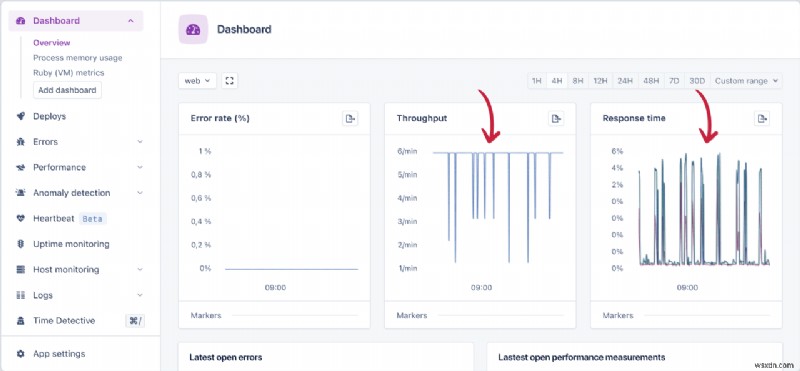This screenshot has height=371, width=800.
Task: Select the 48H time range
Action: [x=651, y=81]
